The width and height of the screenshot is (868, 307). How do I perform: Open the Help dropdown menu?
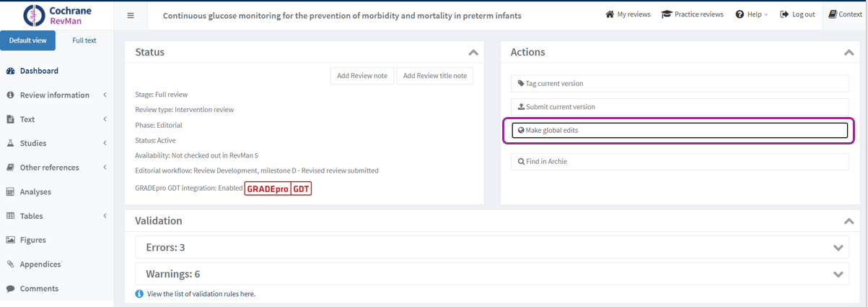751,14
